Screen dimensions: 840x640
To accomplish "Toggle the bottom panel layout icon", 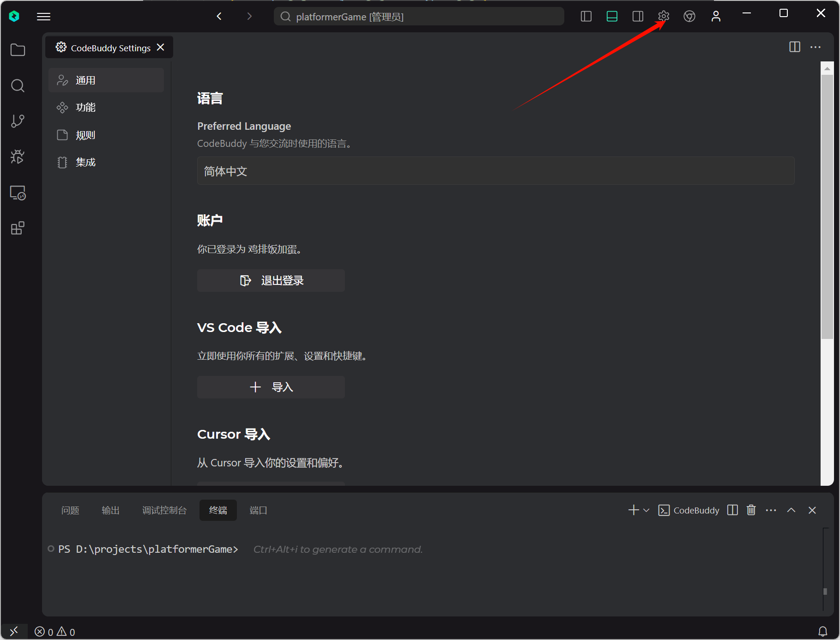I will pos(612,17).
